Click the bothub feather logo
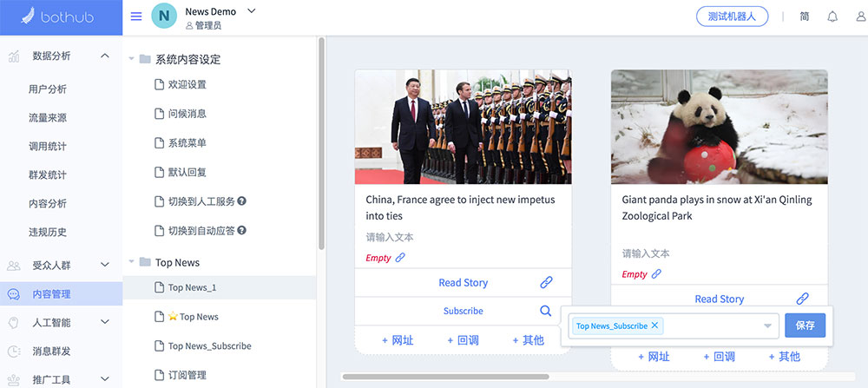Viewport: 868px width, 388px height. (28, 16)
